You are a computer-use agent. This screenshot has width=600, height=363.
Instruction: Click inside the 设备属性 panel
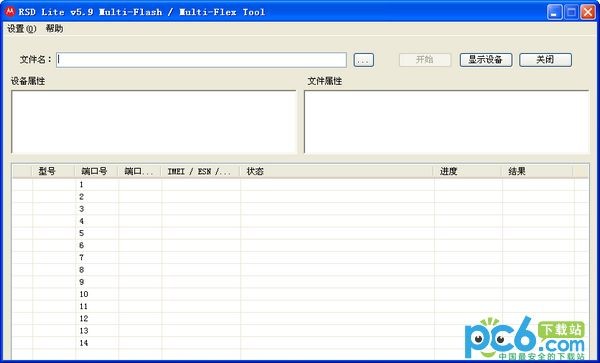pyautogui.click(x=154, y=122)
